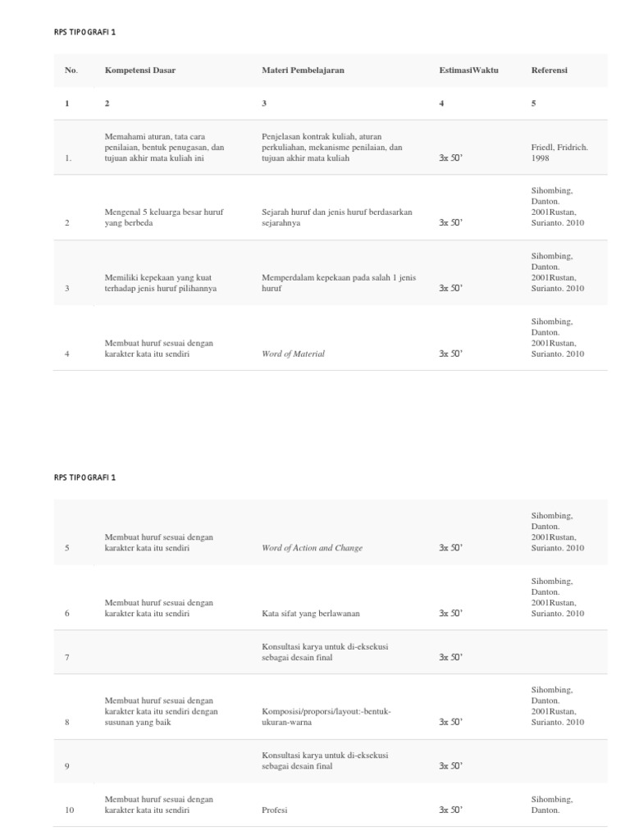Click the "Kompetensi Dasar" column header

point(140,71)
